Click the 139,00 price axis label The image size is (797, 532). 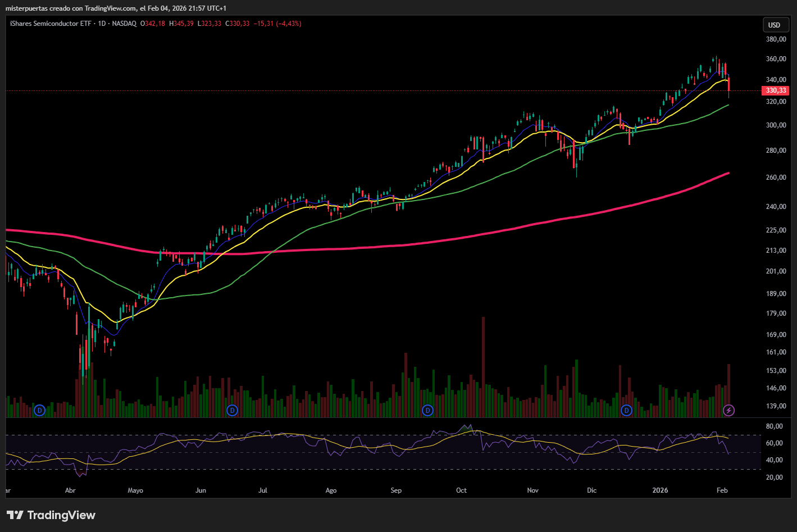click(x=776, y=406)
